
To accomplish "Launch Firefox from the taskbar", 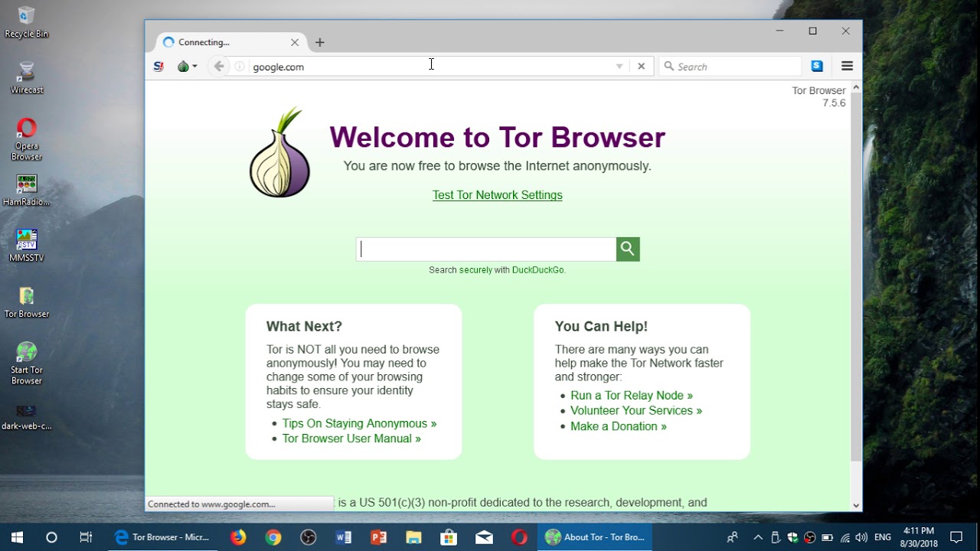I will (x=238, y=537).
